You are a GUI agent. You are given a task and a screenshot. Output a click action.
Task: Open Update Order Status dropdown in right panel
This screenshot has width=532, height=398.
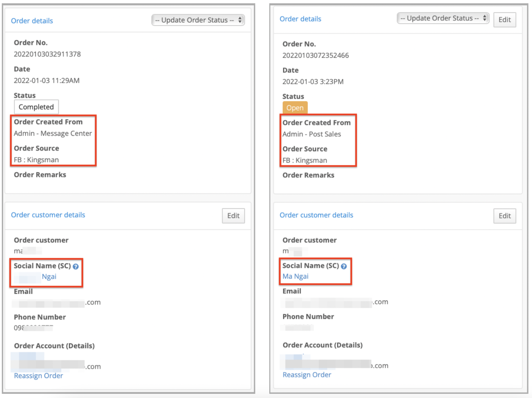point(443,18)
